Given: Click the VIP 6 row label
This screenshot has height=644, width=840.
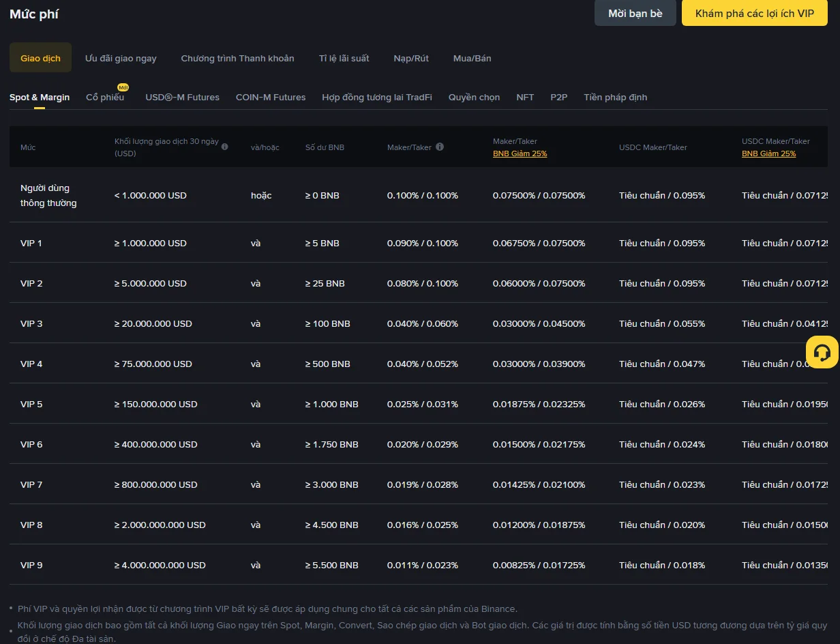Looking at the screenshot, I should [x=31, y=444].
